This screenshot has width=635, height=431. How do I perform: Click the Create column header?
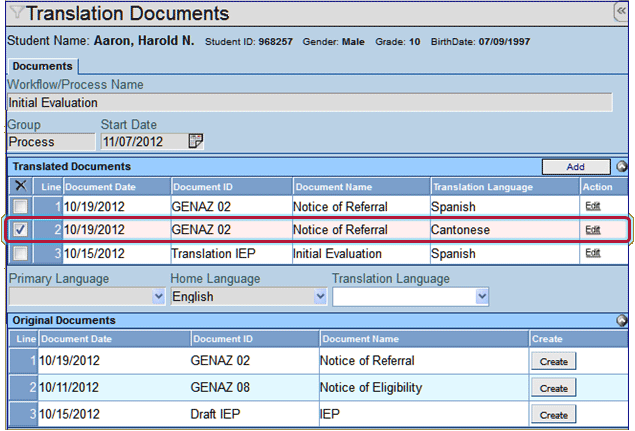[x=578, y=339]
